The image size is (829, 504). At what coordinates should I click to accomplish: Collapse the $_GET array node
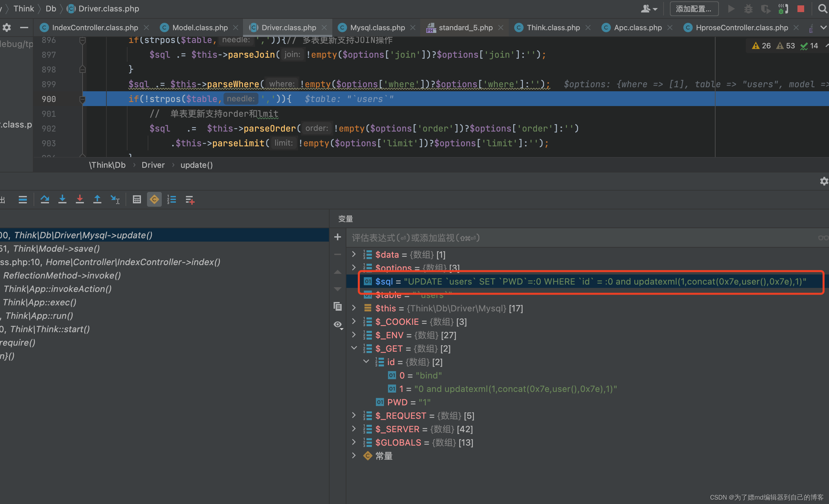point(354,348)
